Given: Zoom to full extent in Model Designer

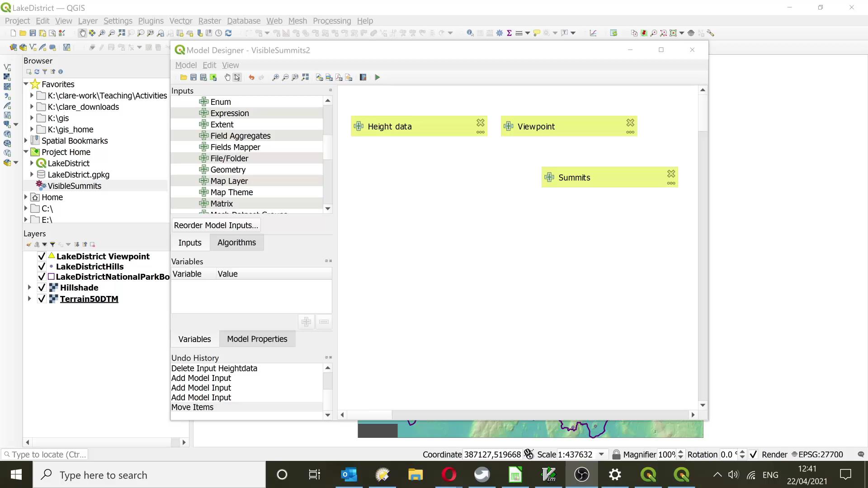Looking at the screenshot, I should point(306,77).
